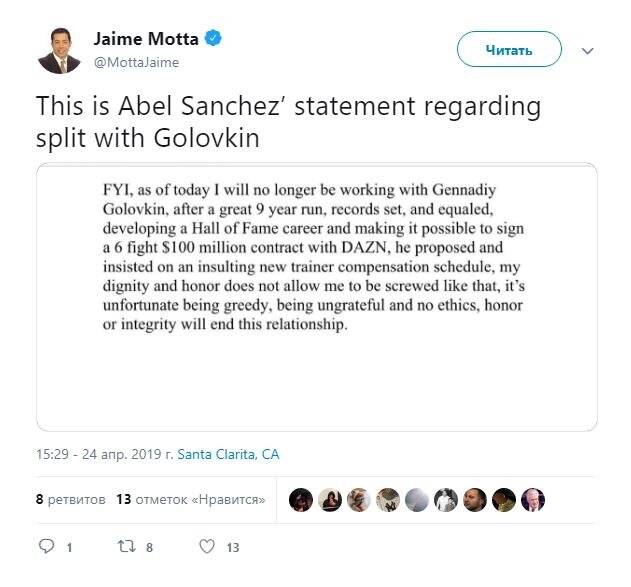Like the tweet with the heart icon
Screen dimensions: 631x587
point(207,547)
